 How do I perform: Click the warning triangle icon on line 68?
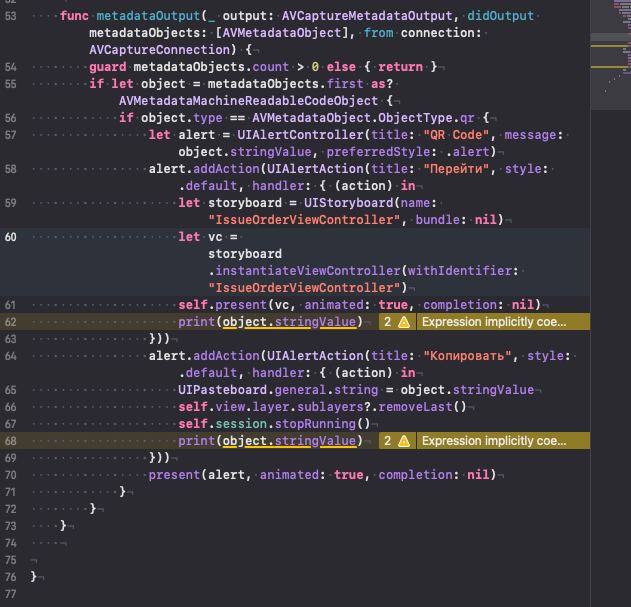tap(404, 441)
